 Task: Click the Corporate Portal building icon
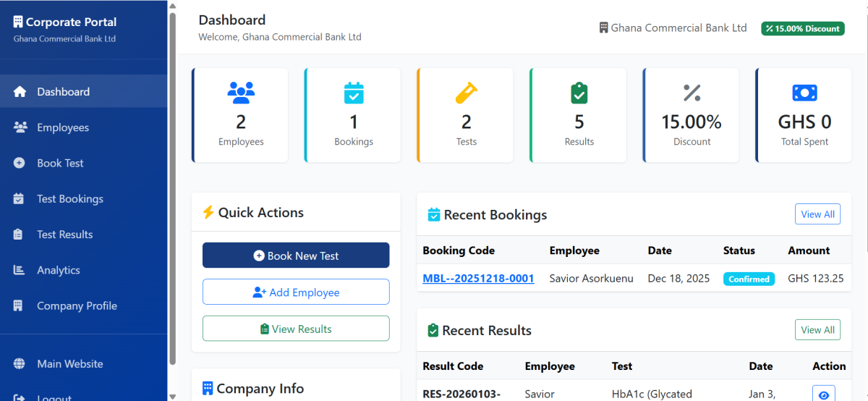18,22
